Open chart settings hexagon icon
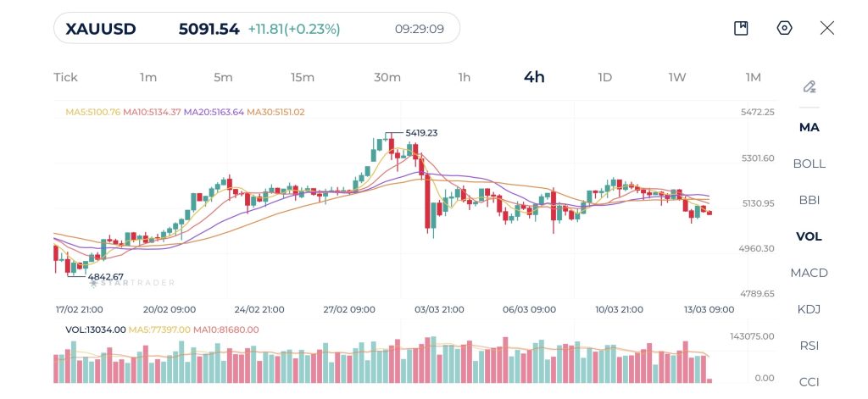The width and height of the screenshot is (868, 399). pyautogui.click(x=784, y=28)
